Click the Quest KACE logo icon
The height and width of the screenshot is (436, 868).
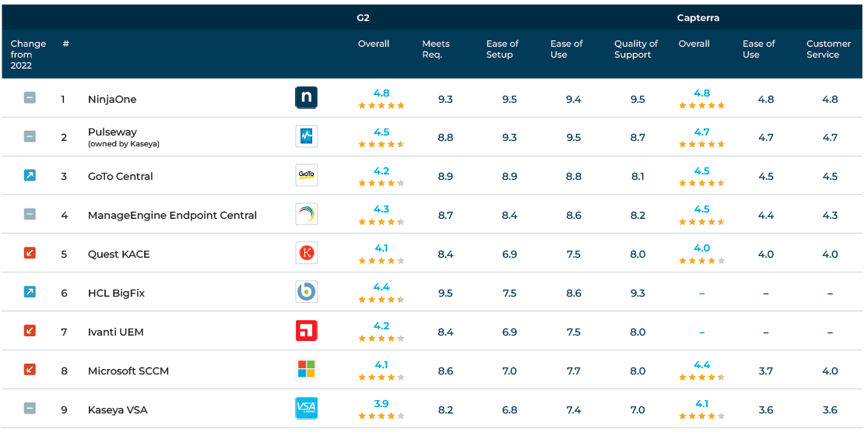tap(306, 253)
